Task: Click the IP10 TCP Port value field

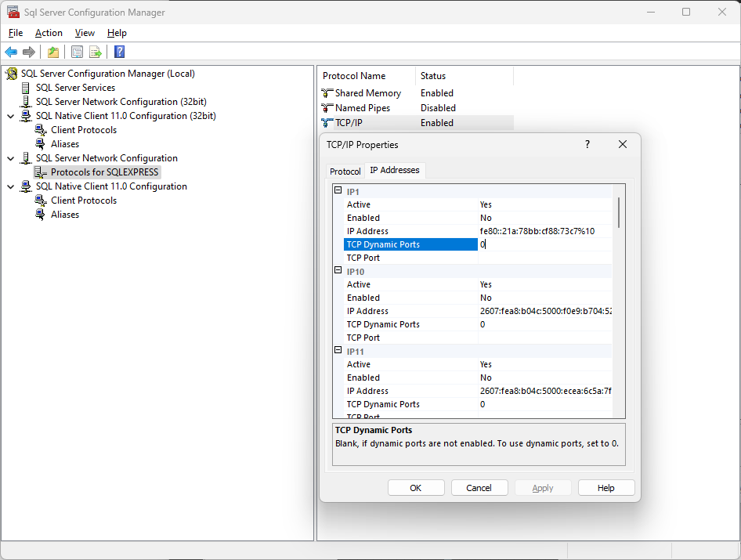Action: coord(545,338)
